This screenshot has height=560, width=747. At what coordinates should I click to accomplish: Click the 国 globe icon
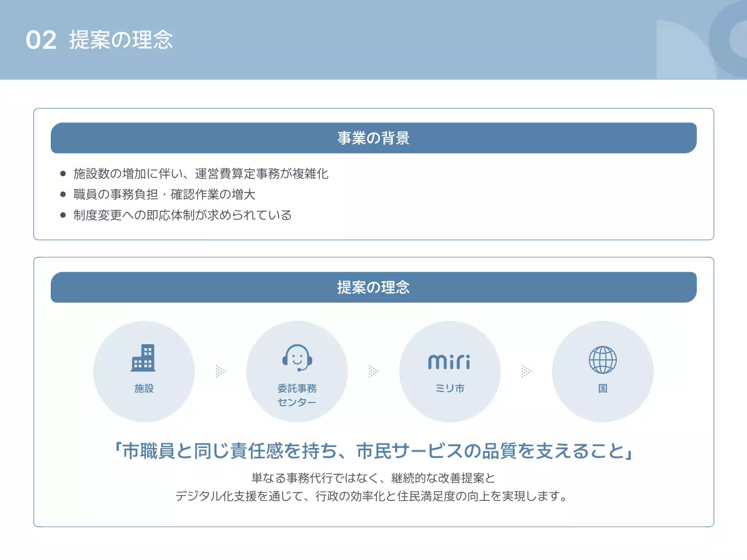coord(603,360)
